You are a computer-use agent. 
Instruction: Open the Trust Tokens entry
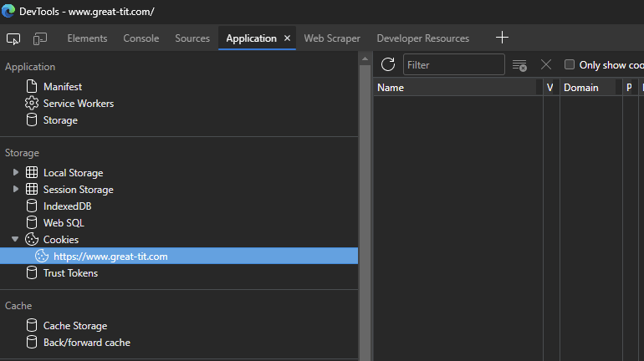tap(70, 272)
